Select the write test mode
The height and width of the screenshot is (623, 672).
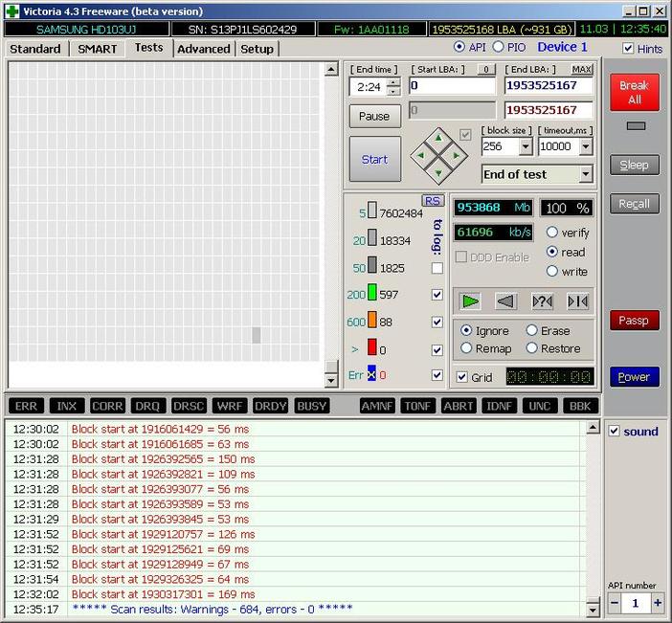tap(552, 271)
